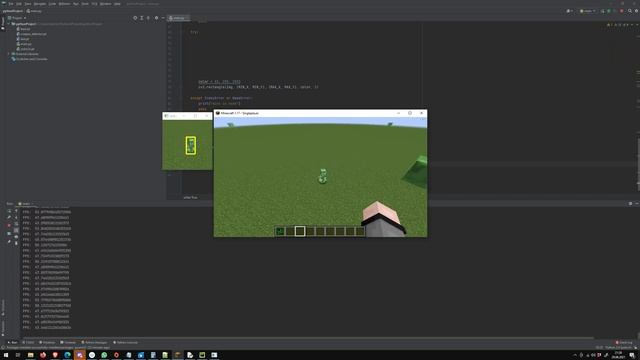This screenshot has height=360, width=640.
Task: Open the Run panel settings gear
Action: click(630, 203)
